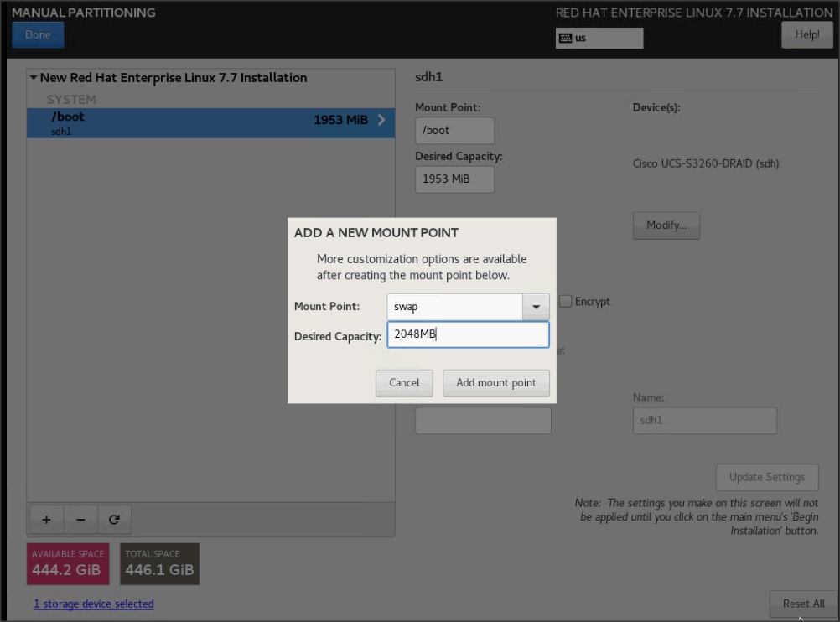Click the Name field containing sdh1
This screenshot has height=622, width=840.
coord(704,421)
